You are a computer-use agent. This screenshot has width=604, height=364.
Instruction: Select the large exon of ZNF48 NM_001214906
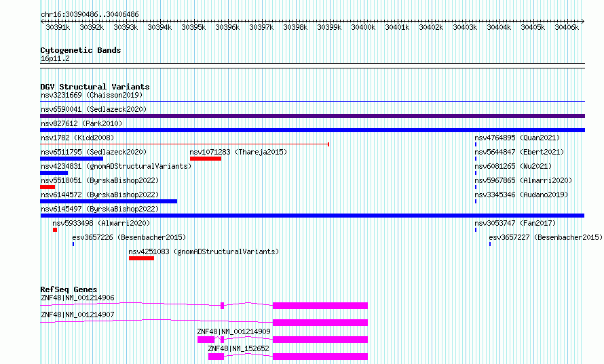click(320, 306)
